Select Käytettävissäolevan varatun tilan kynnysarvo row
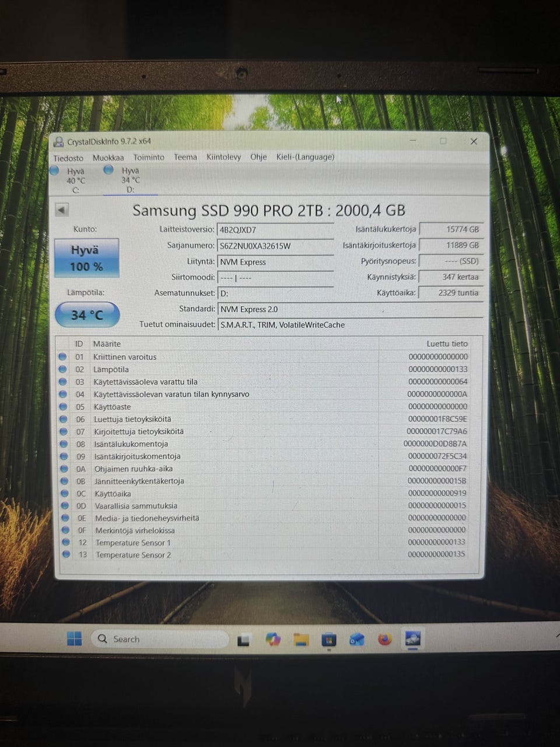Image resolution: width=560 pixels, height=747 pixels. 269,394
